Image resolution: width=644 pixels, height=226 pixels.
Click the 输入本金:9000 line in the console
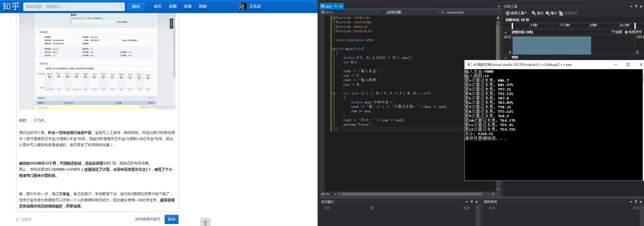coord(479,71)
